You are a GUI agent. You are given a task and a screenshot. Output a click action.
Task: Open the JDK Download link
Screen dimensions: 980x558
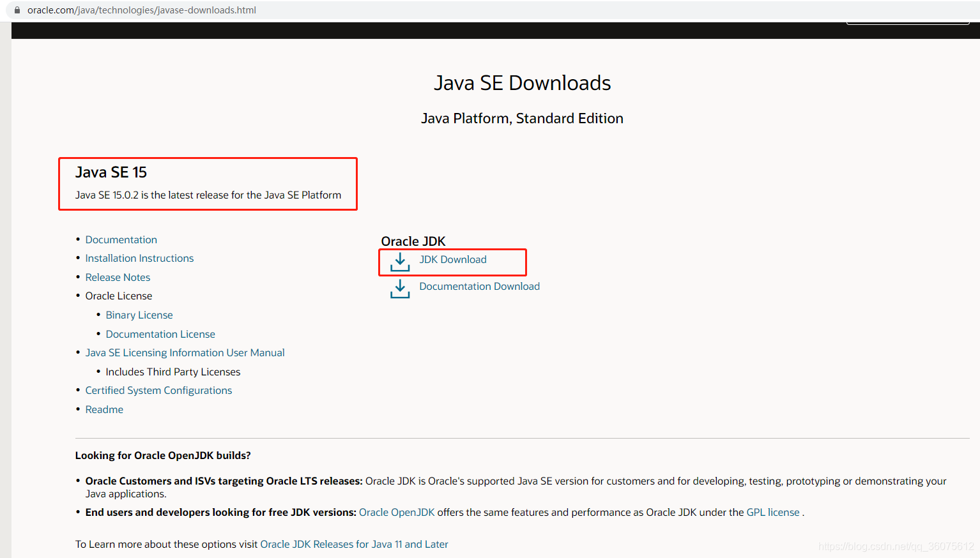click(x=453, y=259)
